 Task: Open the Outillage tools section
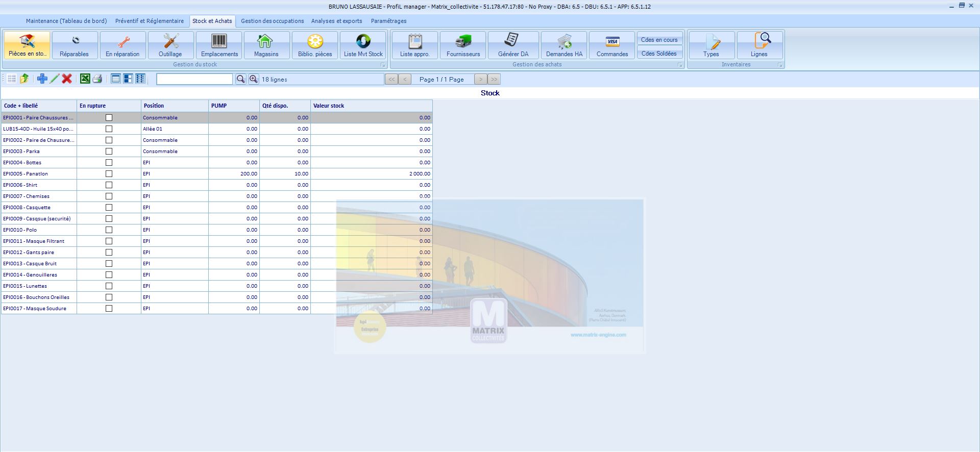pos(170,45)
